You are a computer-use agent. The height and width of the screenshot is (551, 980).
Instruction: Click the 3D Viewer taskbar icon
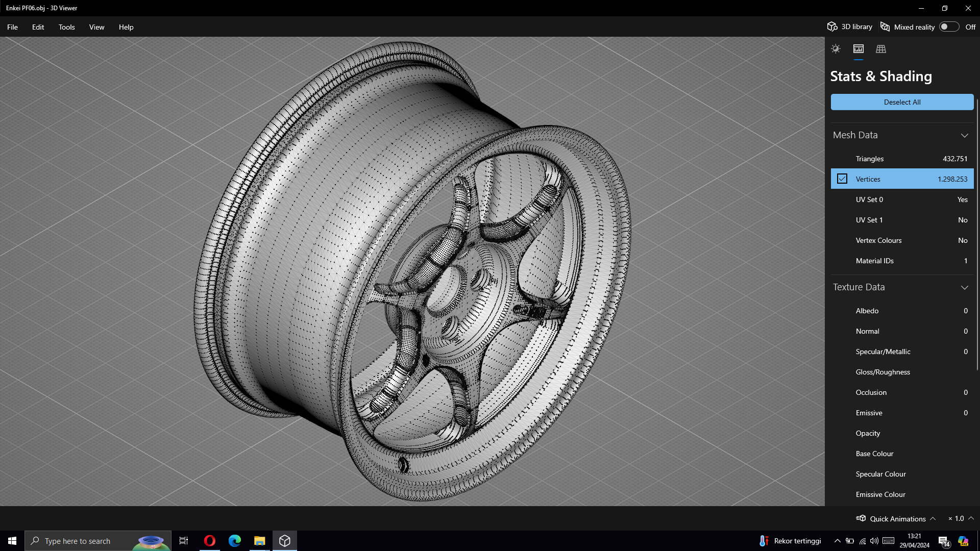tap(285, 541)
